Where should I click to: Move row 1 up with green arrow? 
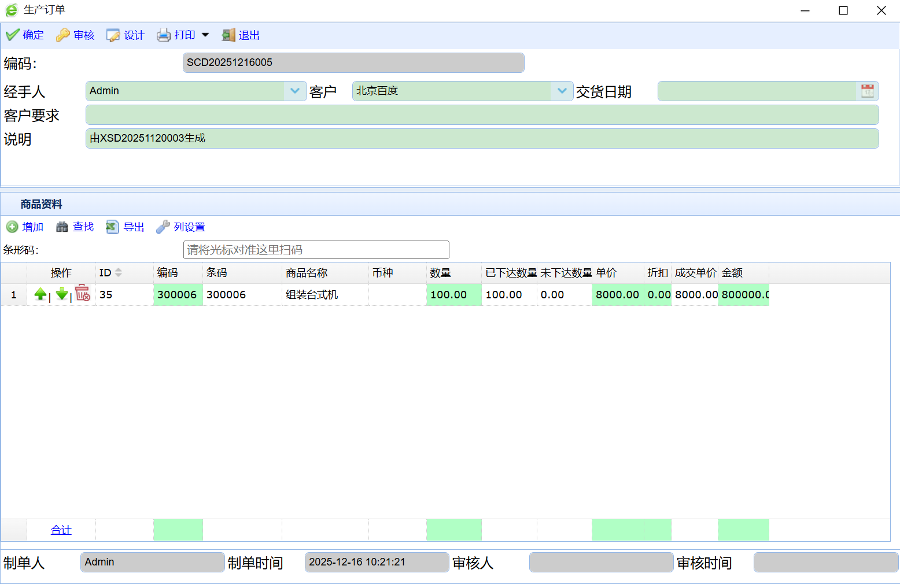click(40, 294)
